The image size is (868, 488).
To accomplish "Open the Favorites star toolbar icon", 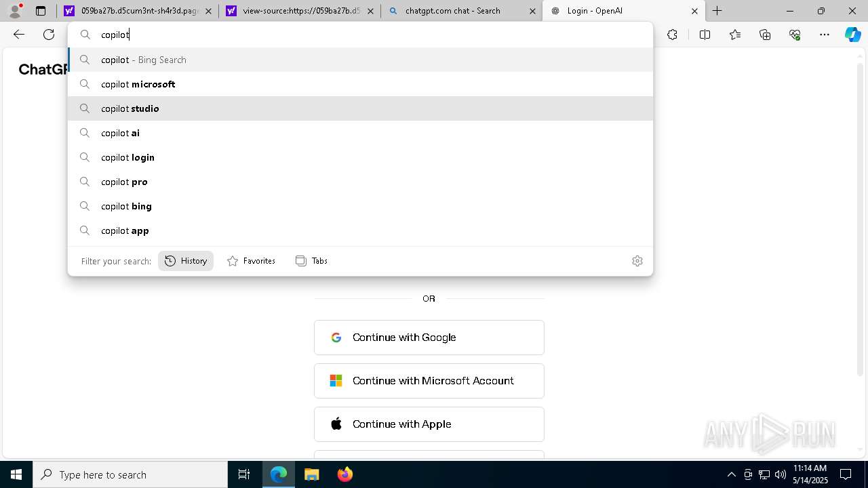I will click(735, 35).
